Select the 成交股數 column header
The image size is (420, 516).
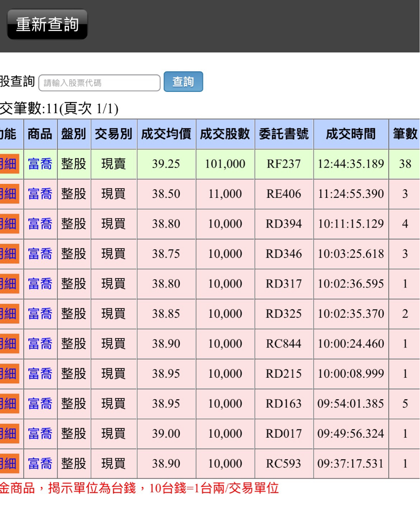point(225,134)
